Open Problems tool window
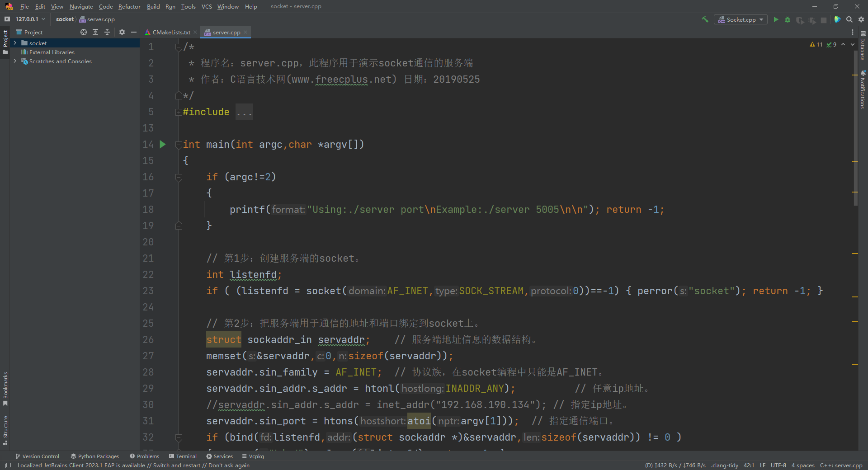 tap(145, 456)
